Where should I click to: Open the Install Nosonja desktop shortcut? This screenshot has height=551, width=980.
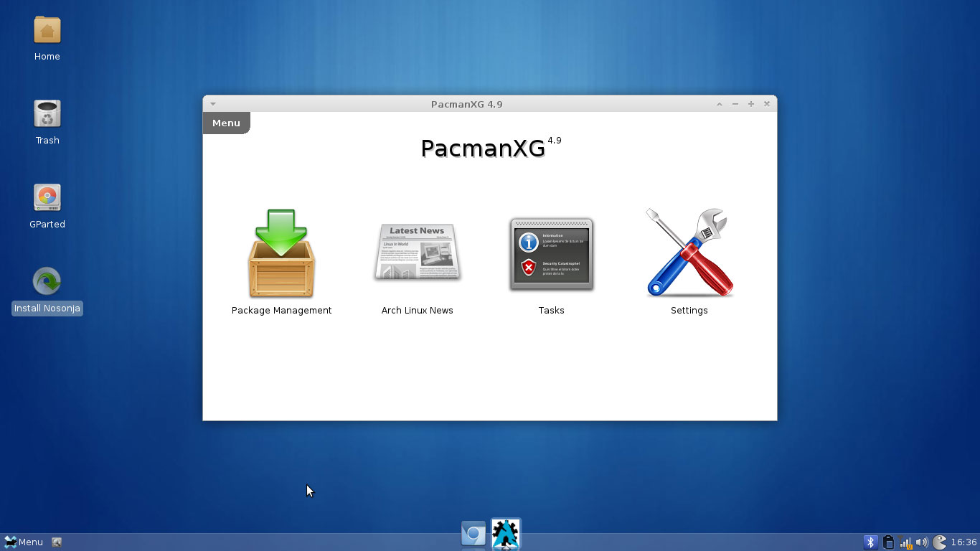coord(47,282)
